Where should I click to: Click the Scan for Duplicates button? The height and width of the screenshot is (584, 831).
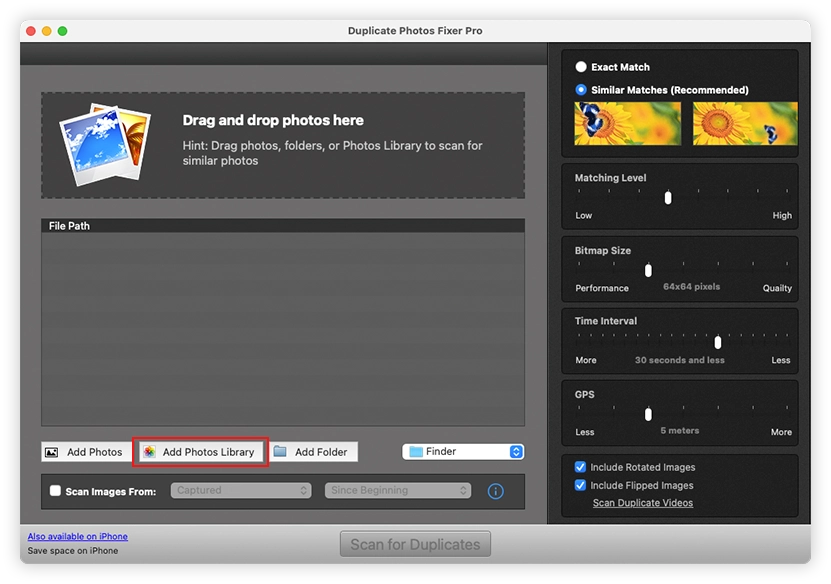[x=416, y=544]
